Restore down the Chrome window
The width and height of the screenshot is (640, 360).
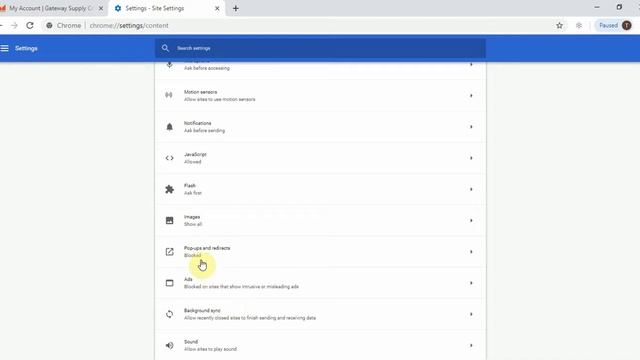(619, 7)
